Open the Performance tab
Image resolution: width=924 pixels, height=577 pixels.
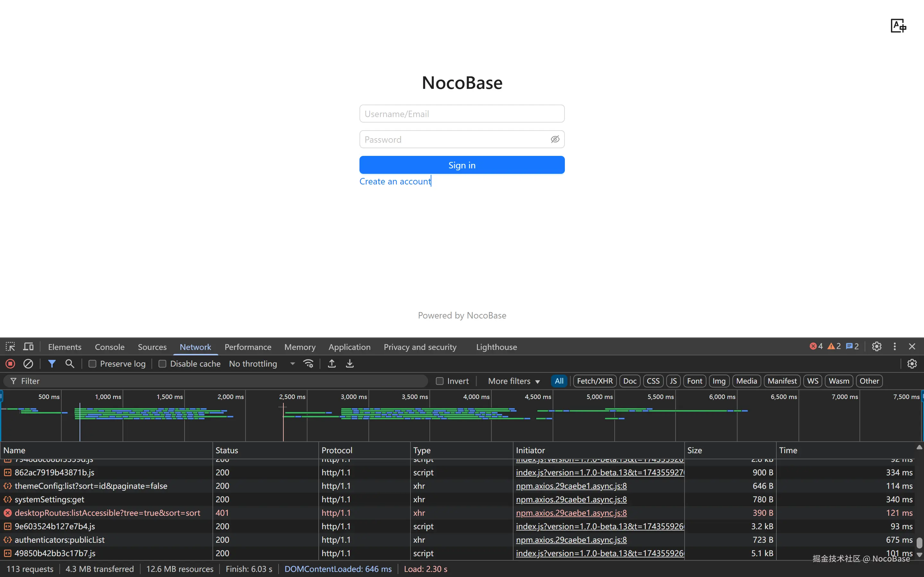pos(248,347)
